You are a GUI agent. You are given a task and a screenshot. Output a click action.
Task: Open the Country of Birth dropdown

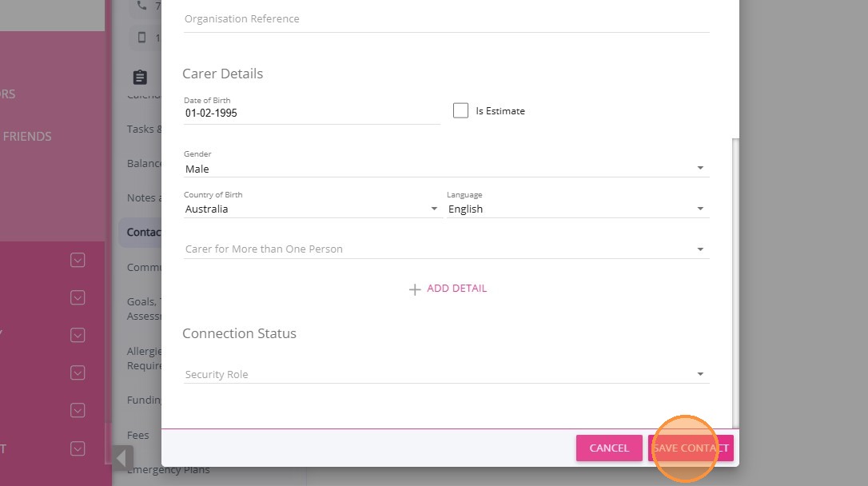click(312, 209)
